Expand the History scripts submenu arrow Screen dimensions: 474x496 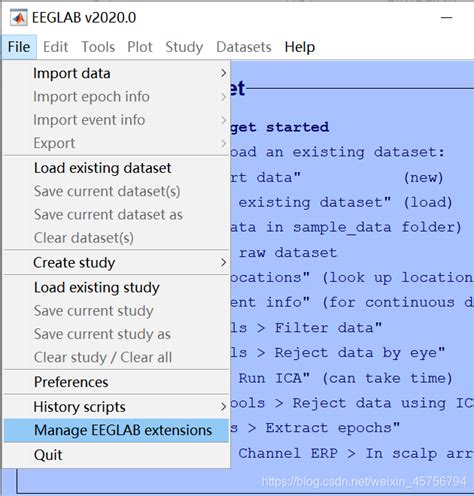[x=224, y=407]
